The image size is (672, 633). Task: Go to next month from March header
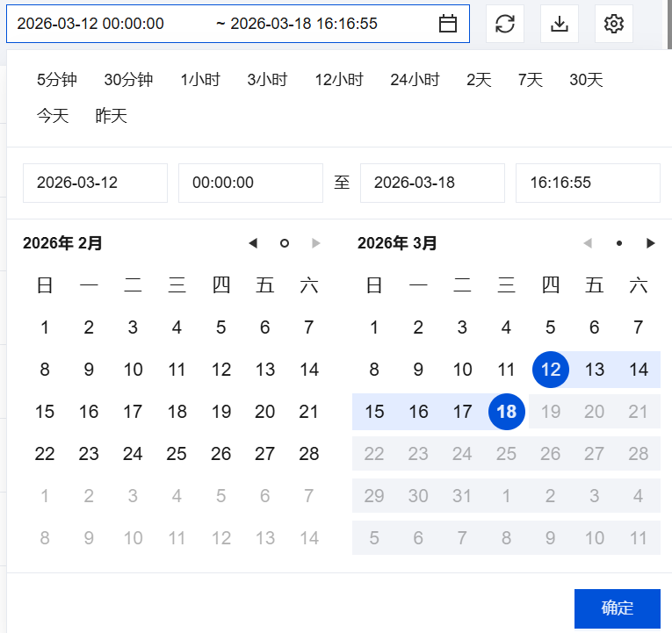tap(651, 243)
